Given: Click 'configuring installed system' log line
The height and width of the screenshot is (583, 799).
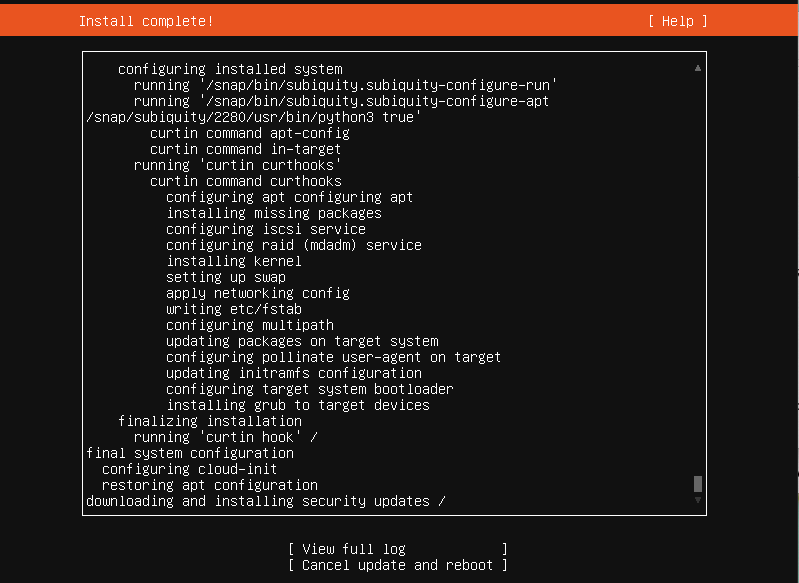Looking at the screenshot, I should [230, 69].
